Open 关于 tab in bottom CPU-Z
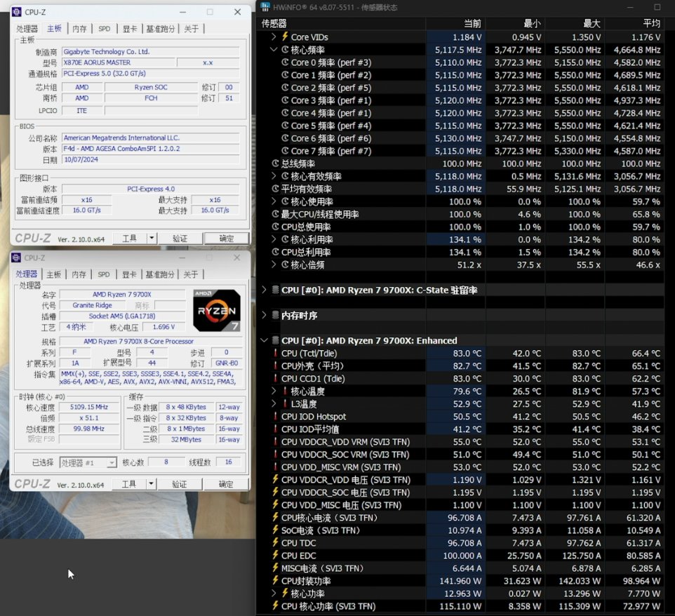 (x=191, y=274)
